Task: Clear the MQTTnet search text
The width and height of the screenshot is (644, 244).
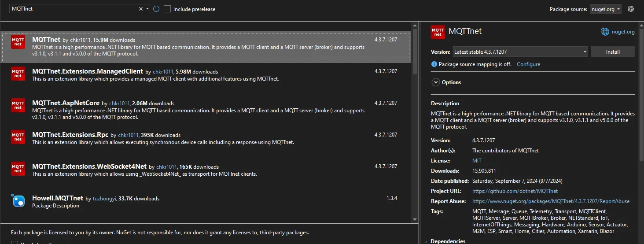Action: 141,9
